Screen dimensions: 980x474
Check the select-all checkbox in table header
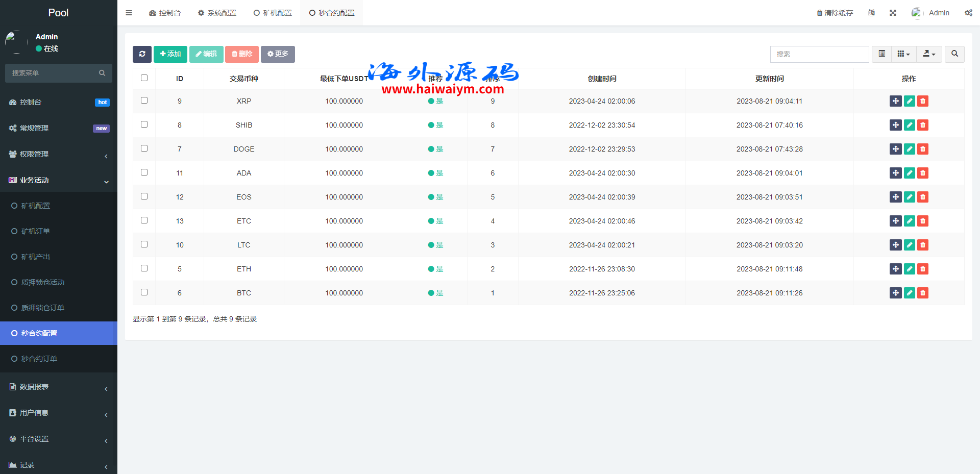click(x=144, y=78)
